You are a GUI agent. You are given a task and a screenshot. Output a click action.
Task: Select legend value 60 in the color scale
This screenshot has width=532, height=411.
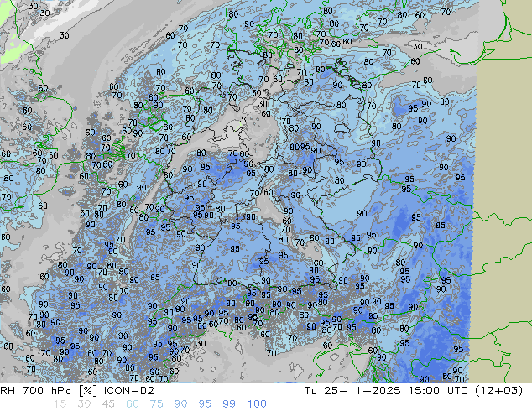133,404
